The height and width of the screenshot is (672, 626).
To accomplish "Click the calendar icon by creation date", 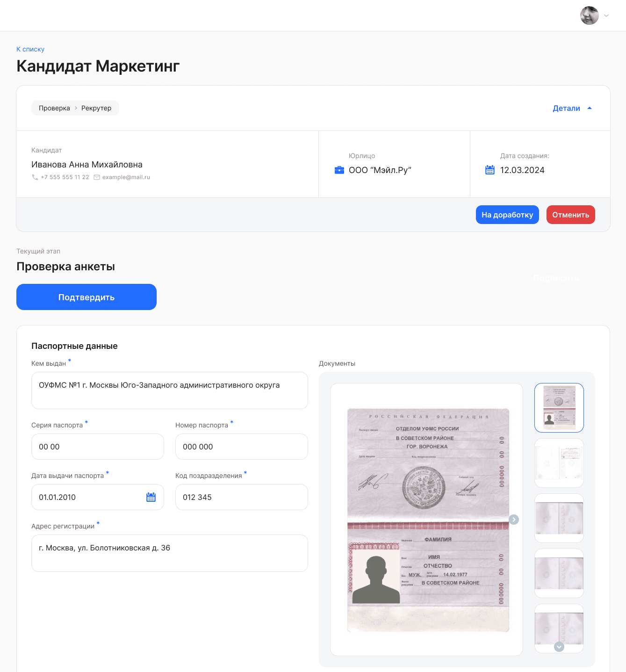I will click(x=490, y=170).
